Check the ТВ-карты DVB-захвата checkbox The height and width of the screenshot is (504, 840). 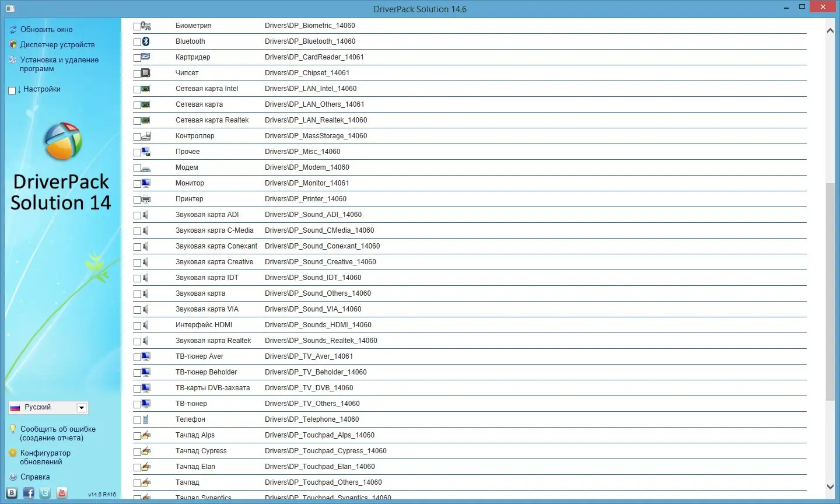[137, 388]
